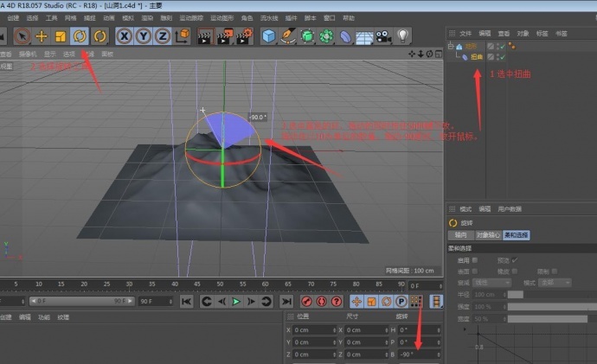597x364 pixels.
Task: Click the record keyframe red button
Action: click(306, 302)
